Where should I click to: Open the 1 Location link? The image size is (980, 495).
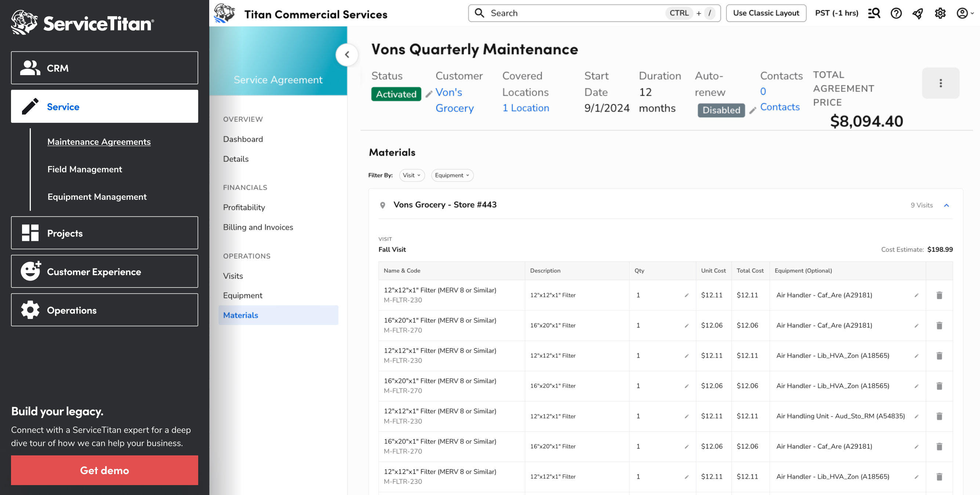pos(525,108)
